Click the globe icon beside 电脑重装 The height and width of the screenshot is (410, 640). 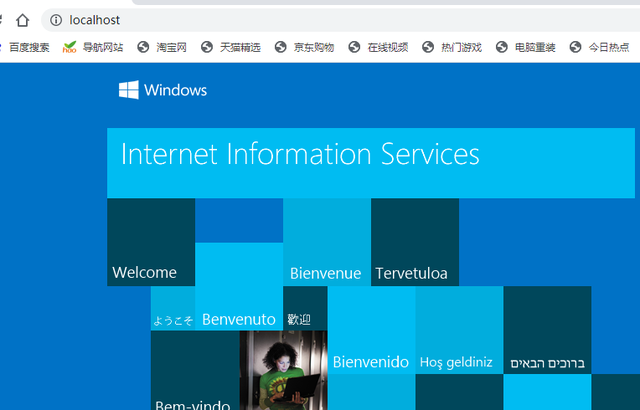502,47
